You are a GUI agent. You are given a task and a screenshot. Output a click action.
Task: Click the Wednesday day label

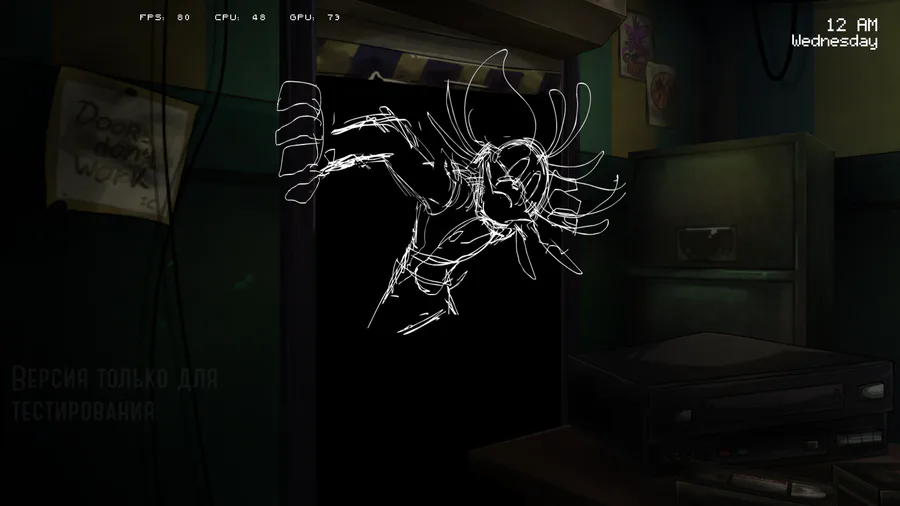point(835,41)
